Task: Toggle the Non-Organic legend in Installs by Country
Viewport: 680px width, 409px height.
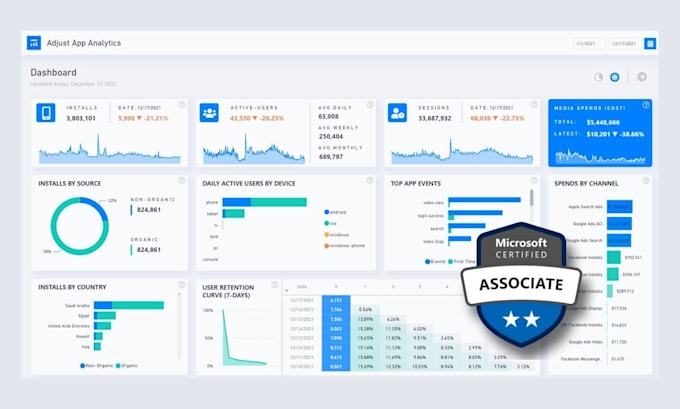Action: pos(97,366)
